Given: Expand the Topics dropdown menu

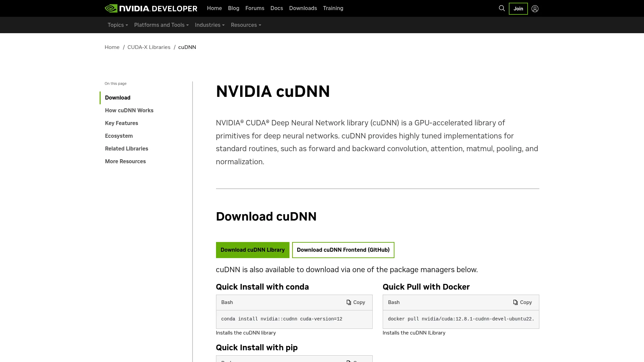Looking at the screenshot, I should (118, 25).
